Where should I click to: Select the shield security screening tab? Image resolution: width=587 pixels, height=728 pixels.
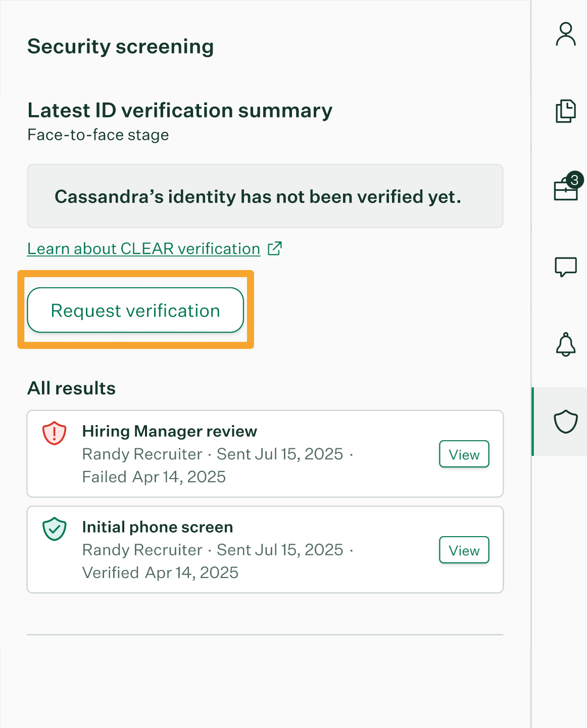coord(565,422)
